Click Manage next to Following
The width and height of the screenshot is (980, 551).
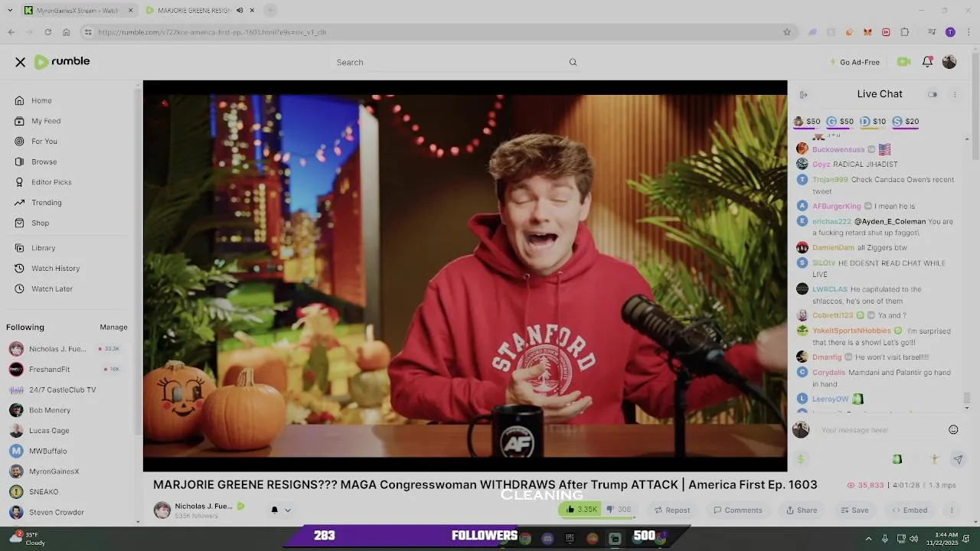[x=113, y=327]
